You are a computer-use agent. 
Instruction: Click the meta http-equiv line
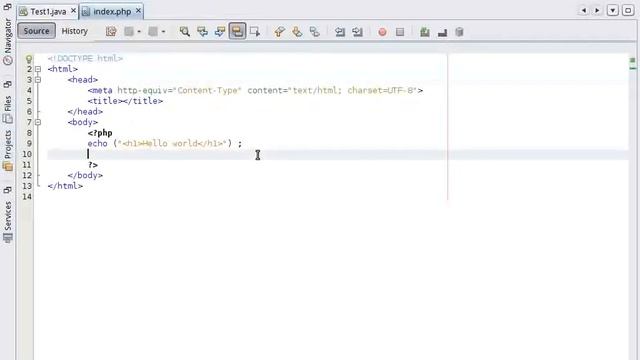pyautogui.click(x=256, y=90)
